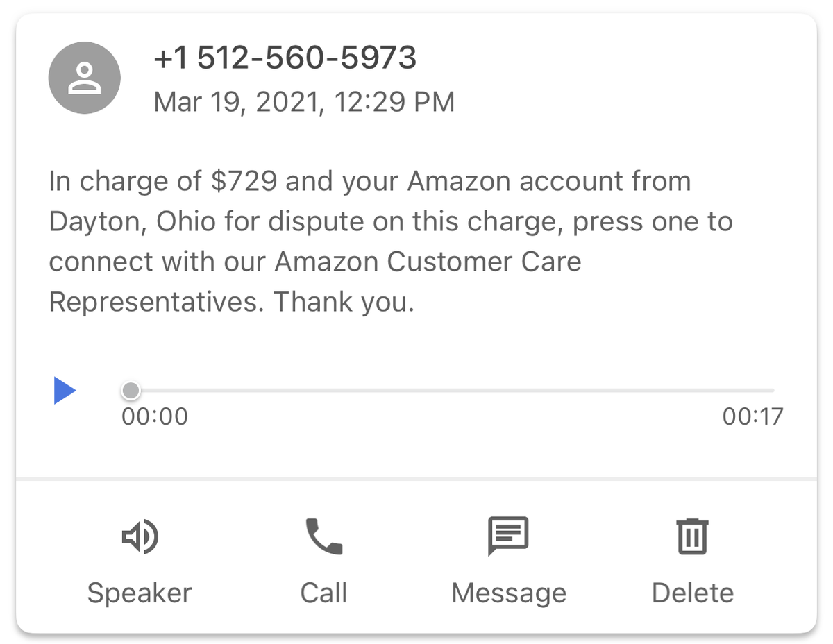
Task: Grab the audio playback scrubber knob
Action: pos(130,391)
